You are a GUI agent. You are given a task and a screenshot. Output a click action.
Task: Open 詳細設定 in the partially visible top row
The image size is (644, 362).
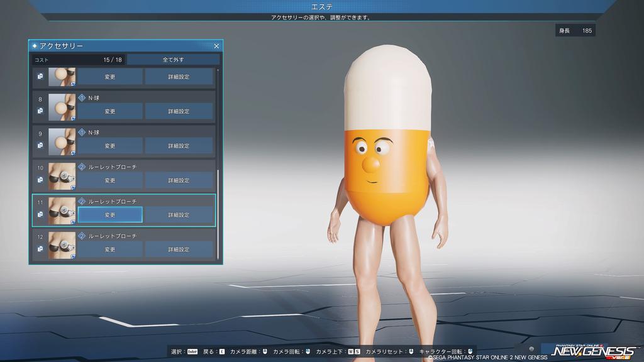(179, 77)
